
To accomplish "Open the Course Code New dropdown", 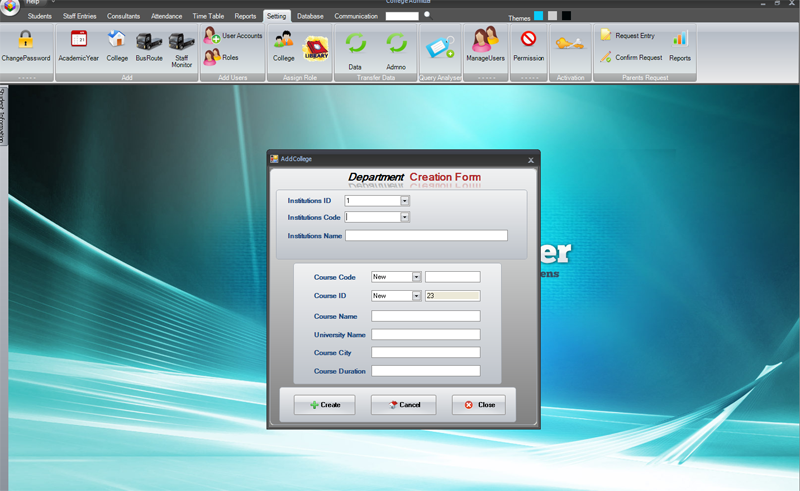I will [416, 277].
